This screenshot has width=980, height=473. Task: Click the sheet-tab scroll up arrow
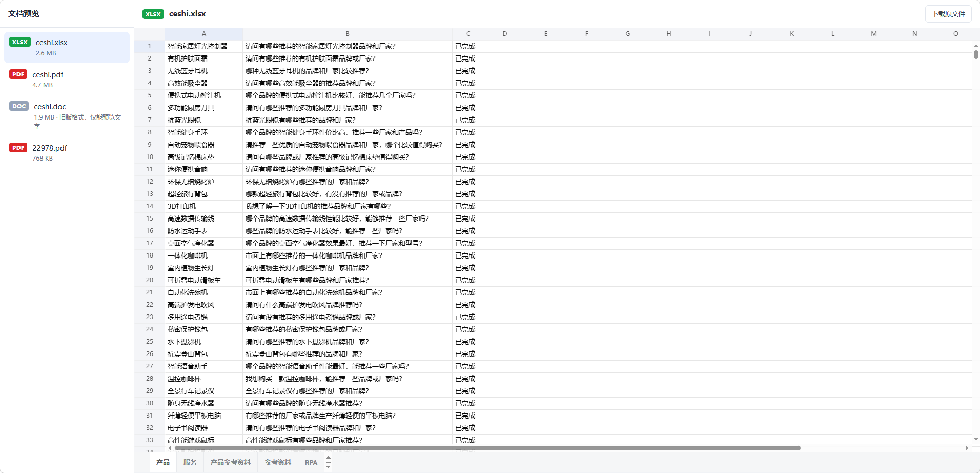coord(328,458)
